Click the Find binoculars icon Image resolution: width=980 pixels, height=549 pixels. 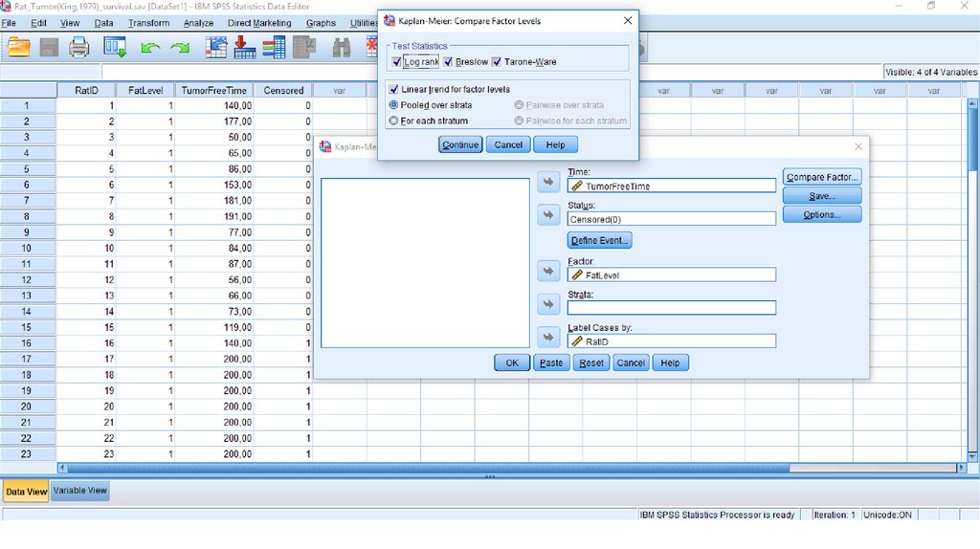(342, 47)
